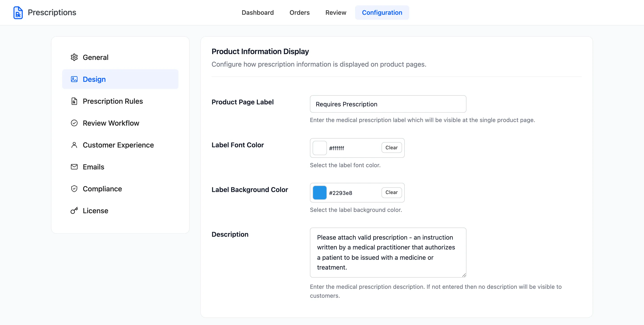Click the Review Workflow checkmark circle icon

click(74, 123)
